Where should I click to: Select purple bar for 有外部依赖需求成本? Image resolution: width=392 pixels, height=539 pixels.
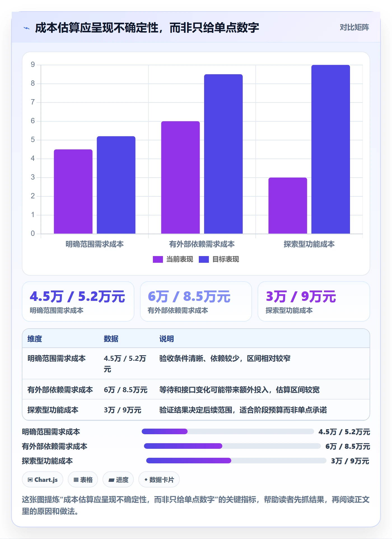click(x=180, y=177)
